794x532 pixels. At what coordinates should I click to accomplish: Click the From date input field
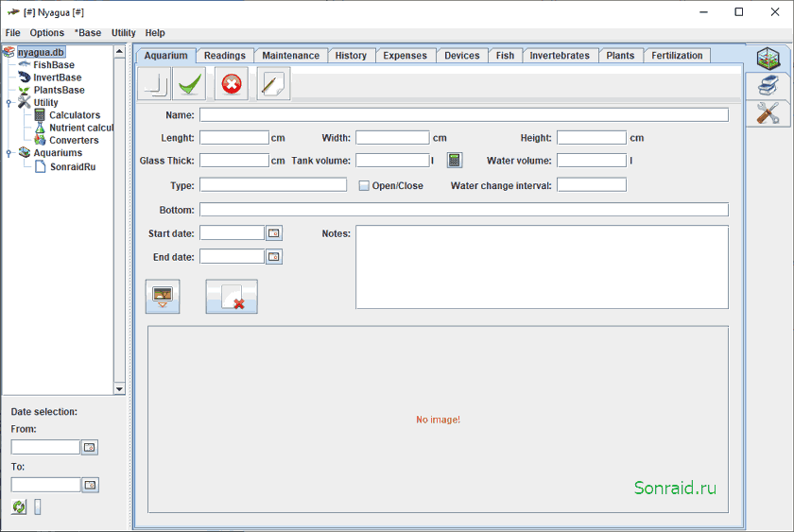(45, 448)
